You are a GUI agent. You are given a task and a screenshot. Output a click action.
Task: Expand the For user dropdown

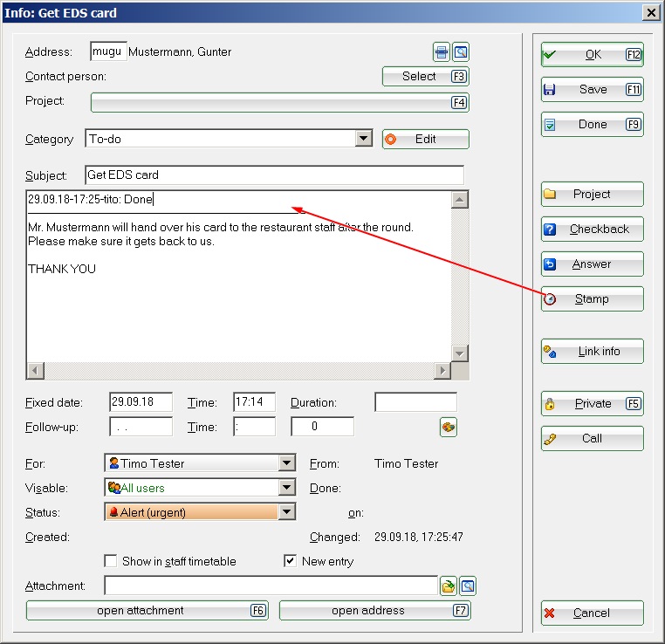(287, 463)
